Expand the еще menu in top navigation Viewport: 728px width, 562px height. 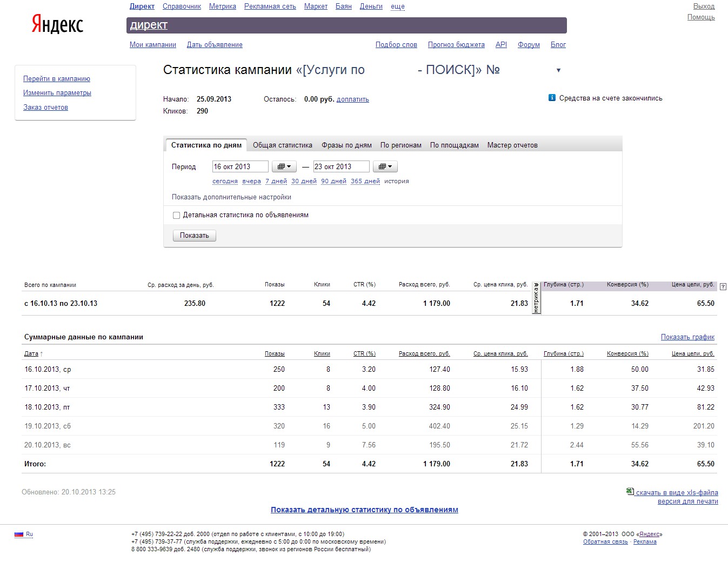point(398,6)
